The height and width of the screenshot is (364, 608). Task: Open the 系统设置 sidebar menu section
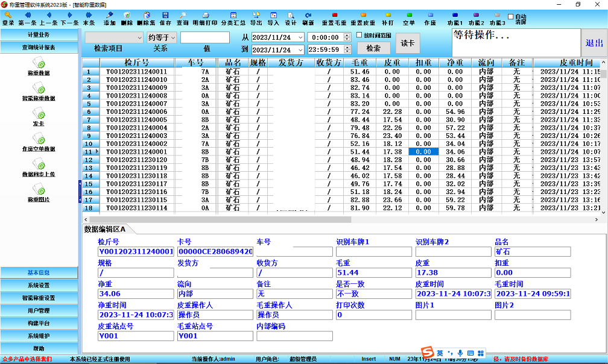pos(39,285)
